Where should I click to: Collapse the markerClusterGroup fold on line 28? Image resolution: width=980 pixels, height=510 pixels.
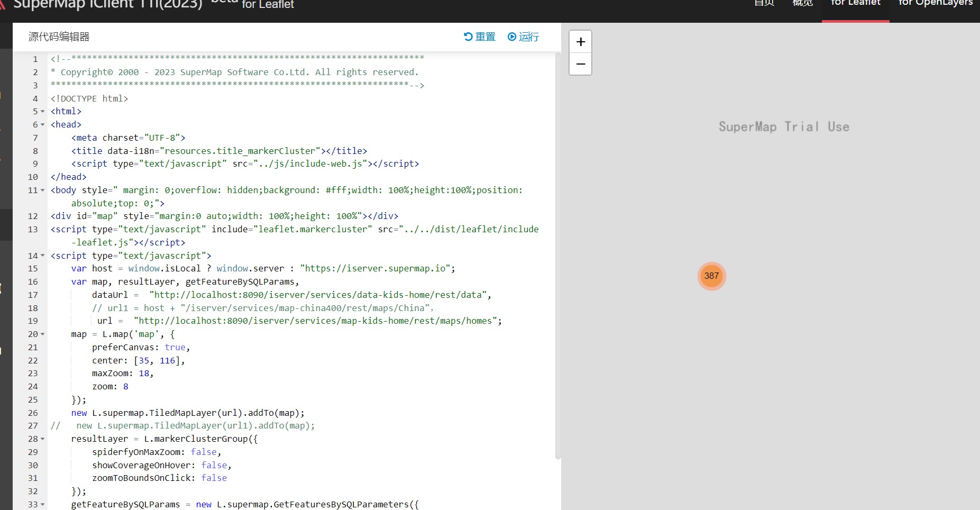click(42, 439)
